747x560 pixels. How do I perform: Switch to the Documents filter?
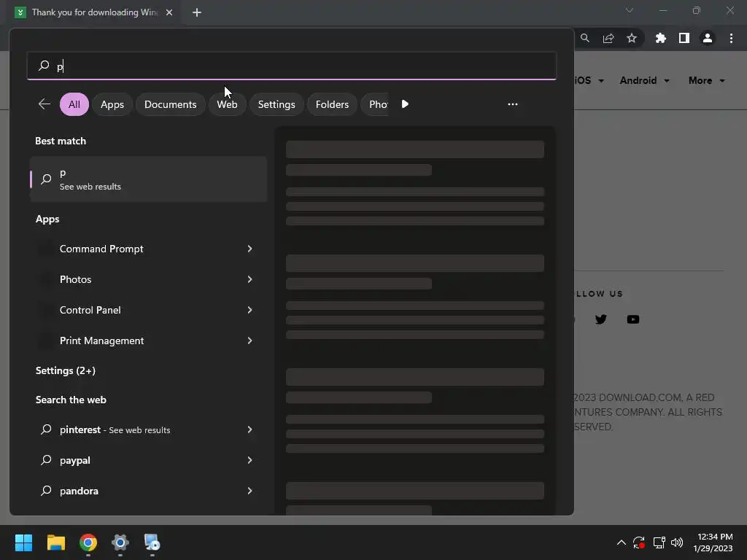click(x=170, y=104)
